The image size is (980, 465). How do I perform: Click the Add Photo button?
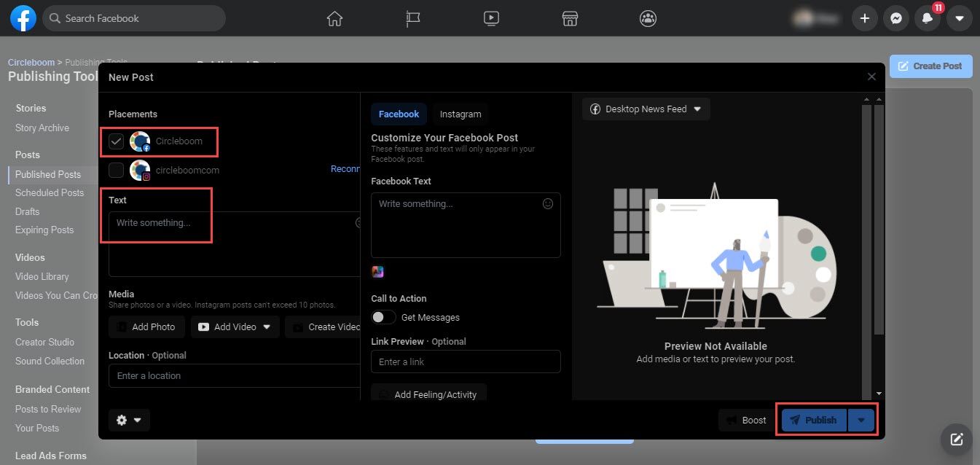pos(146,327)
